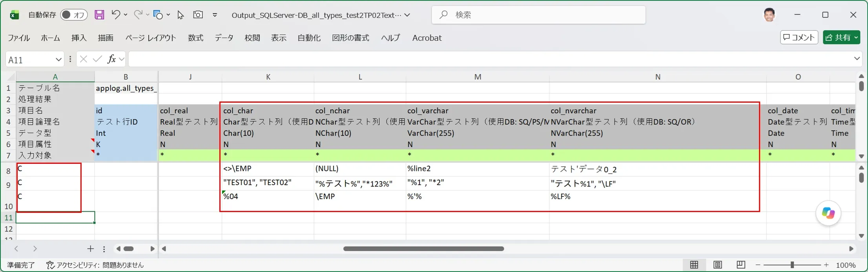This screenshot has height=272, width=868.
Task: Save the workbook with the floppy icon
Action: point(99,15)
